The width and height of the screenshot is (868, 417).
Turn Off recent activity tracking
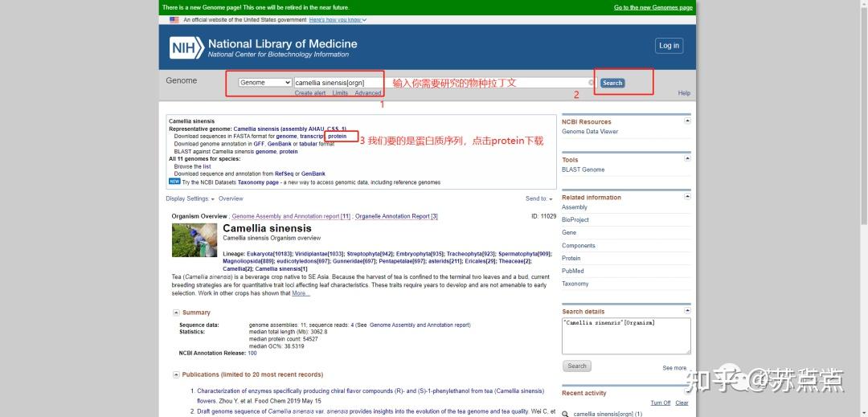click(661, 403)
